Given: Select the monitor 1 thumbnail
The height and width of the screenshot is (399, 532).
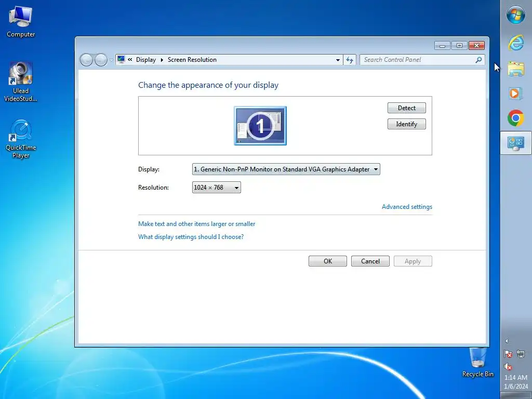Looking at the screenshot, I should click(260, 126).
